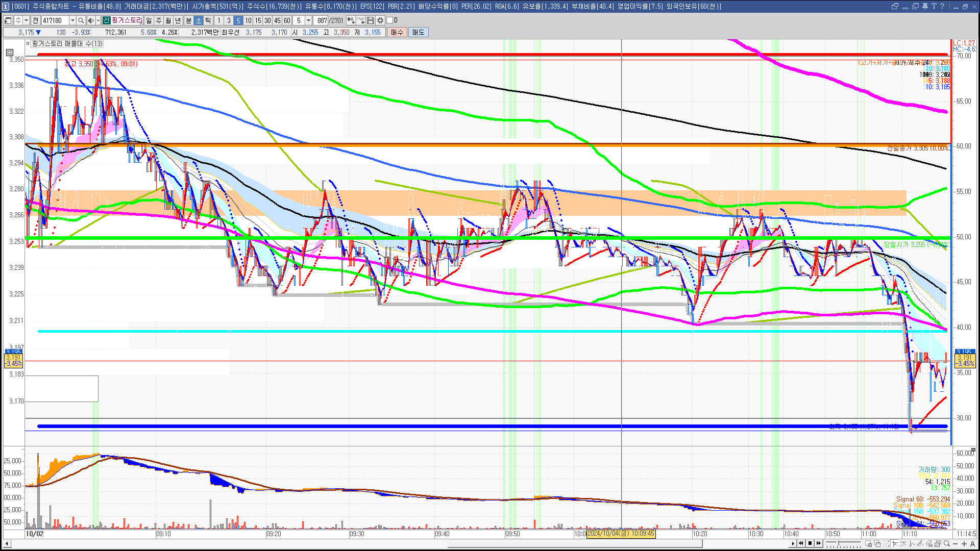Select the 10 interval tab
Viewport: 980px width, 551px height.
coord(248,20)
